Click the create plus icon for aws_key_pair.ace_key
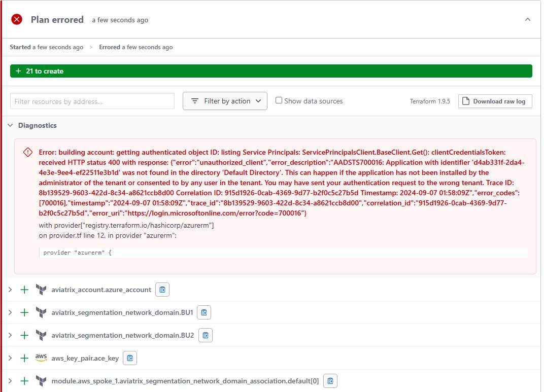 24,359
